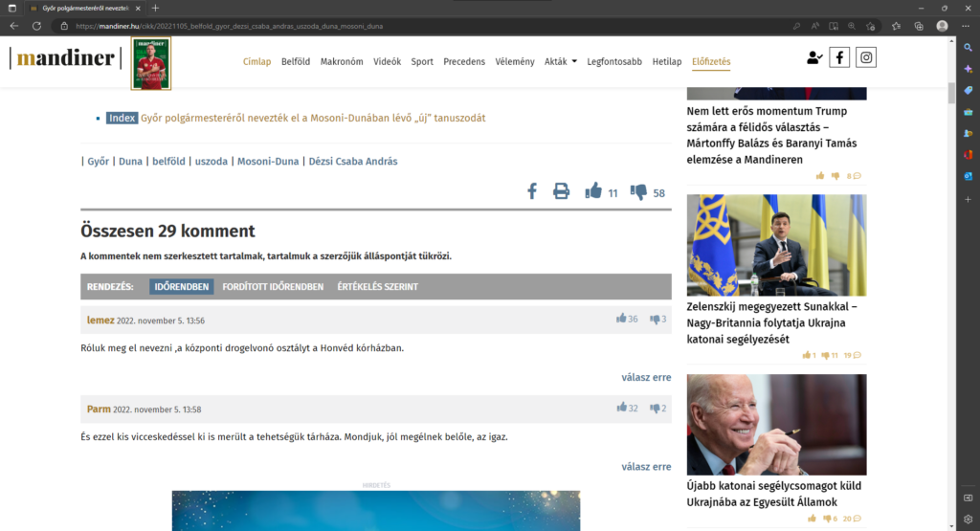Downvote Parm's comment
This screenshot has width=980, height=531.
655,409
